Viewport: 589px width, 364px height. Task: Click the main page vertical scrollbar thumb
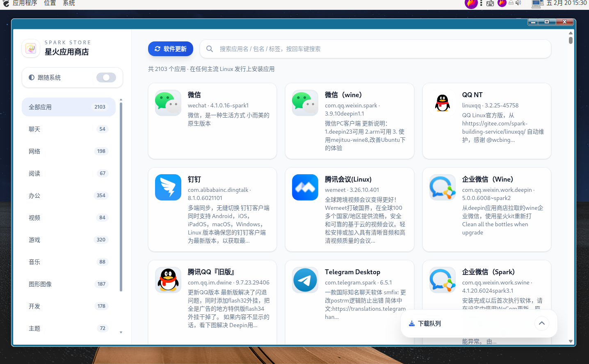pos(571,40)
